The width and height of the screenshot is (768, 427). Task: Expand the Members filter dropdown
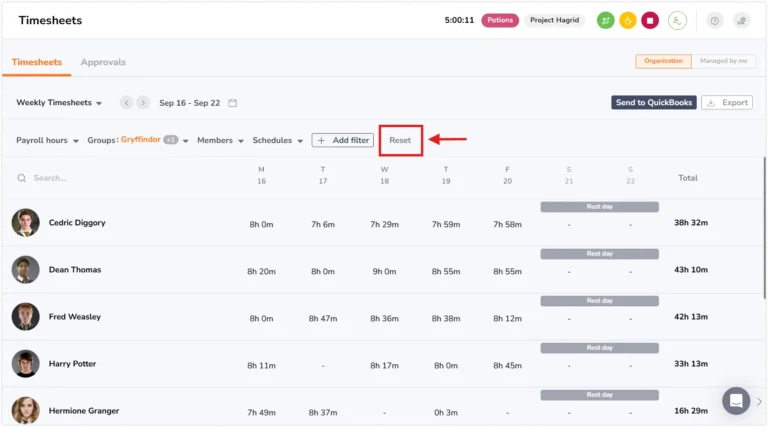[220, 141]
